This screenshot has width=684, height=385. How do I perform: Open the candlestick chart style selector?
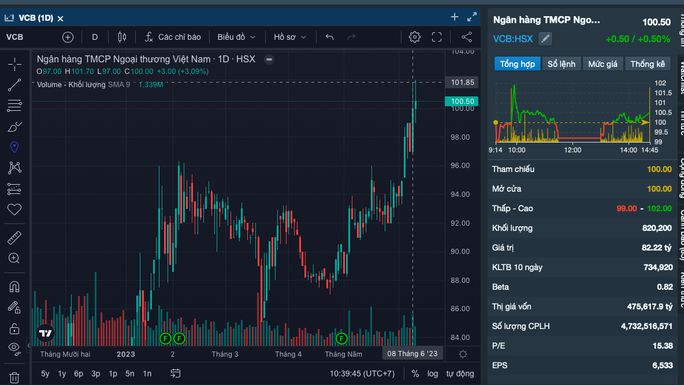coord(122,37)
